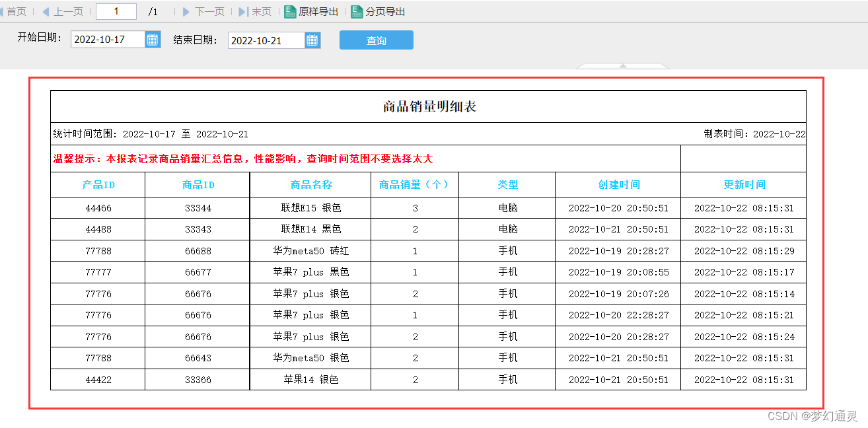This screenshot has width=868, height=428.
Task: Click the product ID cell 44488
Action: pos(98,229)
